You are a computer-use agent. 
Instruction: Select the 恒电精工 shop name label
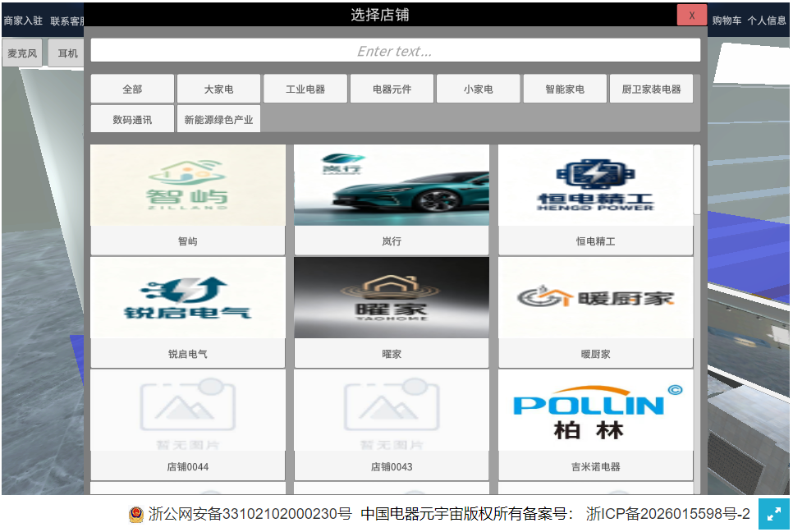596,241
